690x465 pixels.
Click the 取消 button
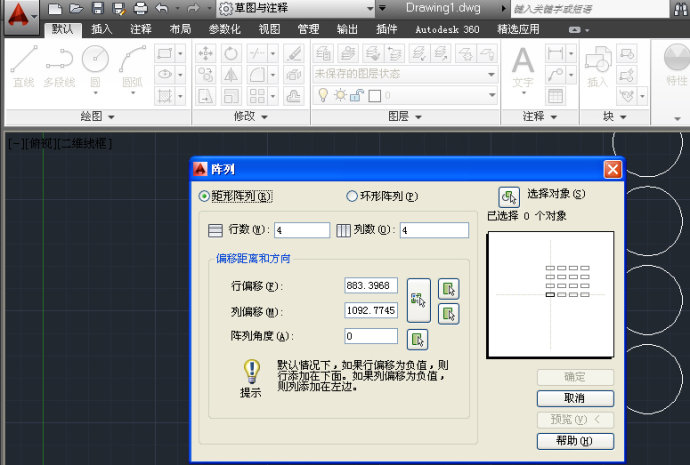[575, 399]
